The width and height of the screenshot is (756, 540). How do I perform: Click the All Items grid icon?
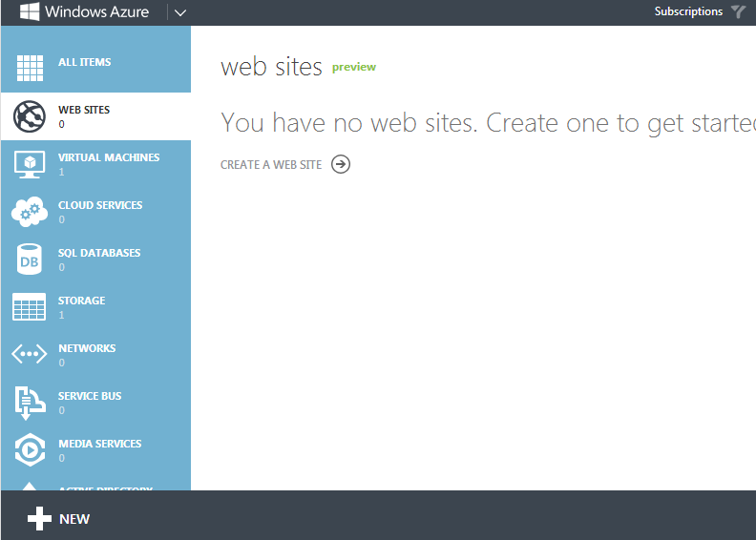point(30,69)
